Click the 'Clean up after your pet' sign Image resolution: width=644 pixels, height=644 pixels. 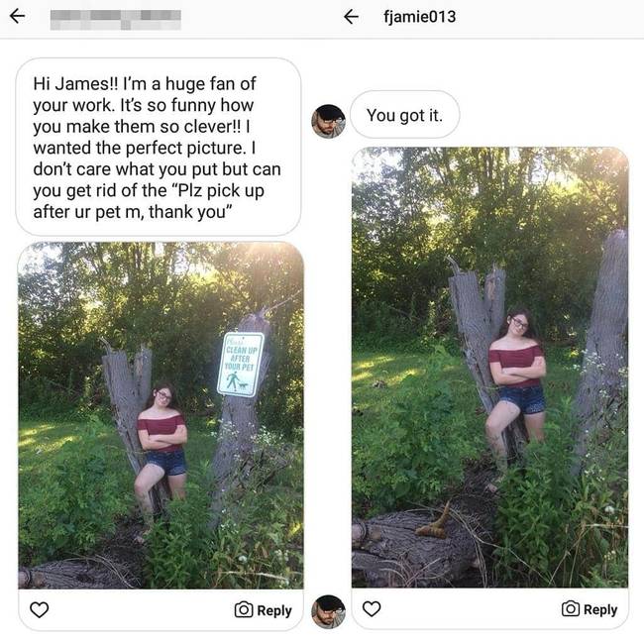[x=241, y=365]
